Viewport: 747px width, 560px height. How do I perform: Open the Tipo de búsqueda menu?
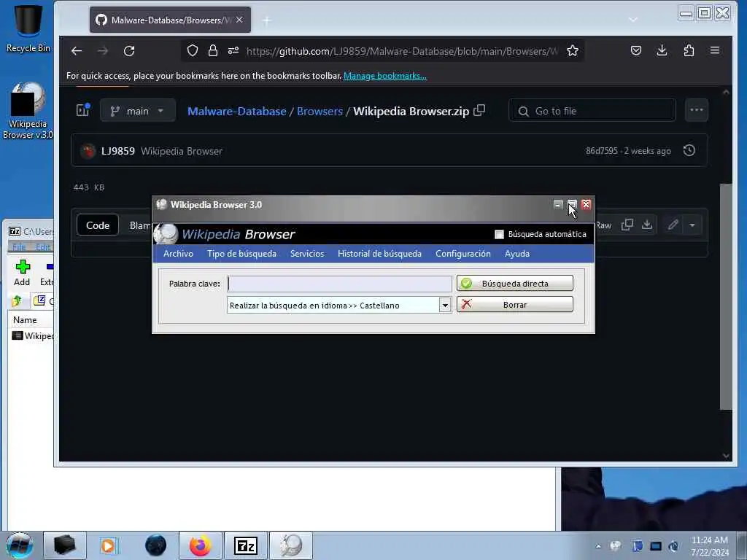click(x=241, y=254)
